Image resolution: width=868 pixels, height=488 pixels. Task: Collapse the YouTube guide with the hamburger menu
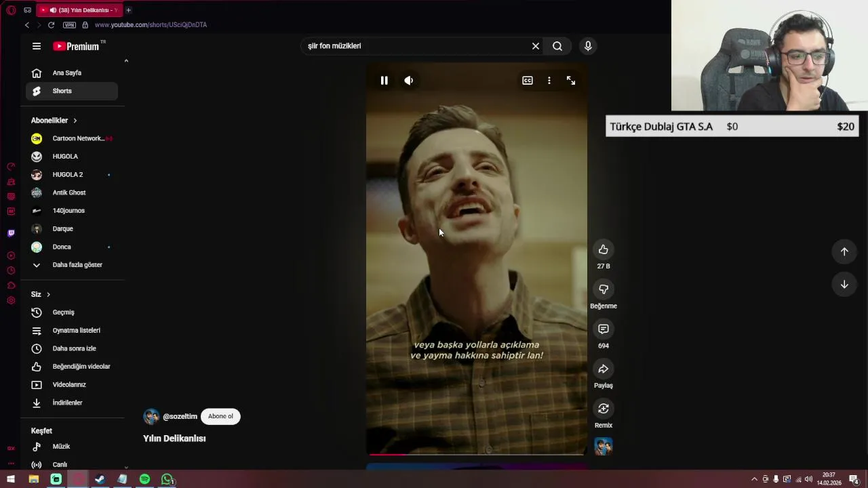pos(37,46)
